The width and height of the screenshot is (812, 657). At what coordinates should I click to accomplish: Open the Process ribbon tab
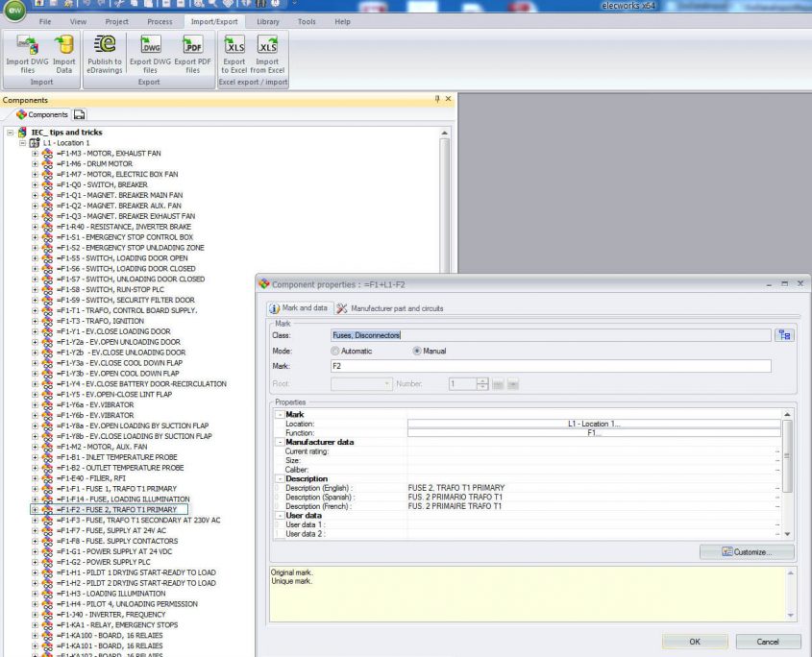point(160,22)
